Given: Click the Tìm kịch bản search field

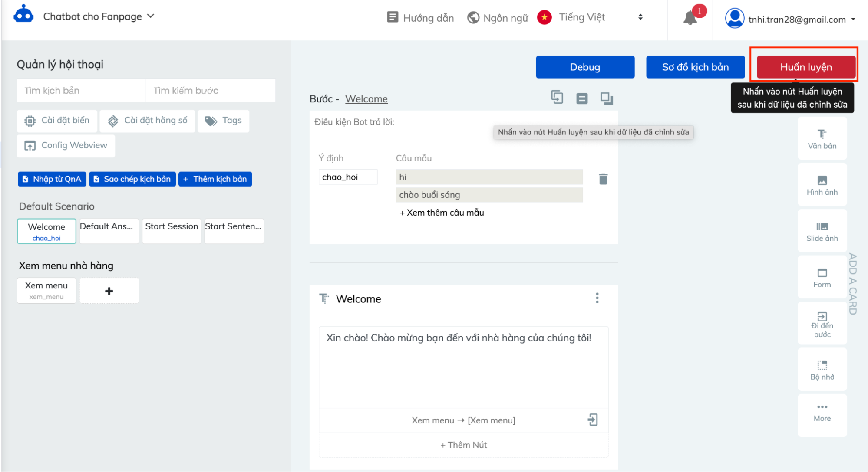Looking at the screenshot, I should tap(81, 90).
